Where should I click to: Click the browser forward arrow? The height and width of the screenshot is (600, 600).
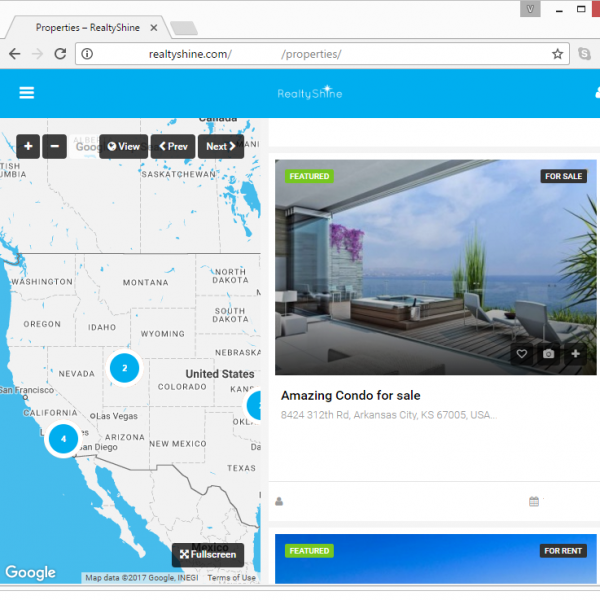tap(38, 54)
